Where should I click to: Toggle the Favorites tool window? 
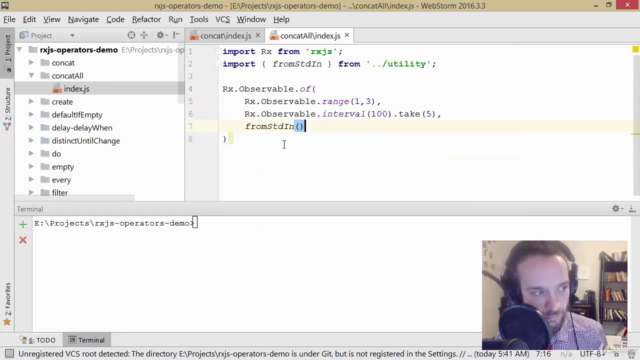[x=7, y=304]
